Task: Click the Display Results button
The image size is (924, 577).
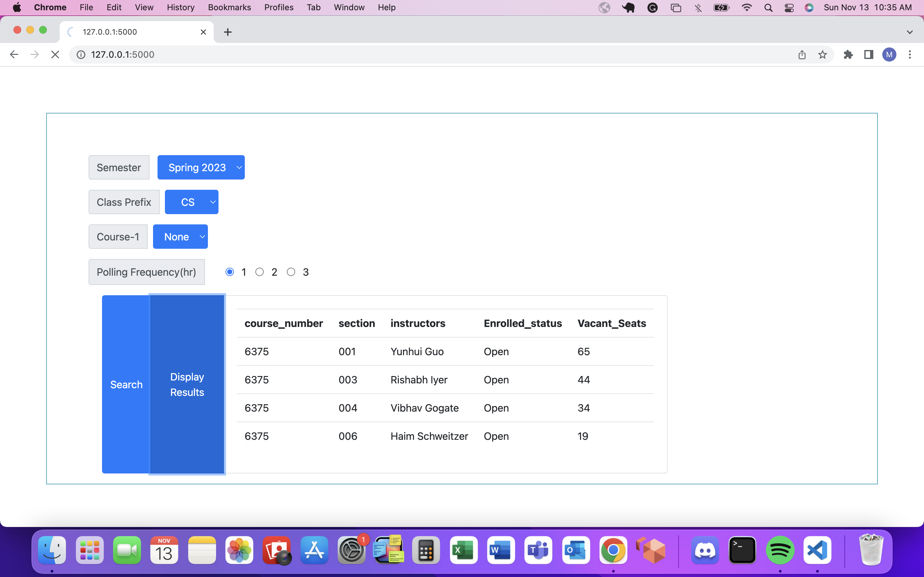Action: (x=187, y=384)
